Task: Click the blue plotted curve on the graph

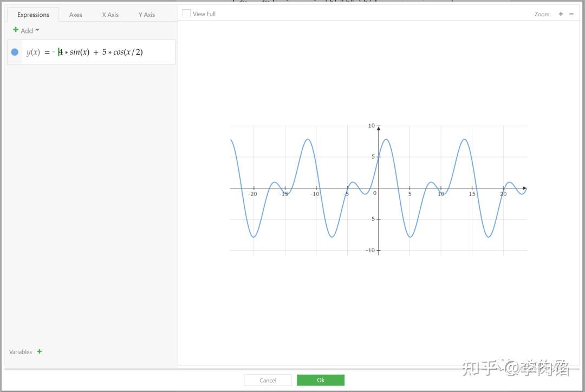Action: (x=308, y=139)
